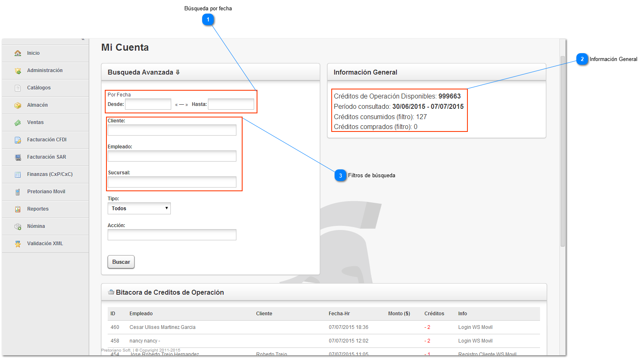This screenshot has width=644, height=359.
Task: Click the ID 460 cell
Action: 115,327
